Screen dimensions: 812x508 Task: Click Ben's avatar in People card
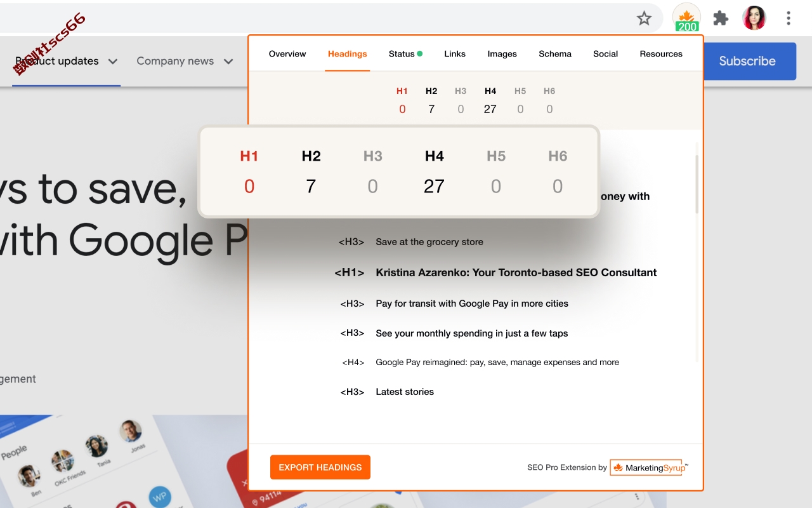[28, 475]
